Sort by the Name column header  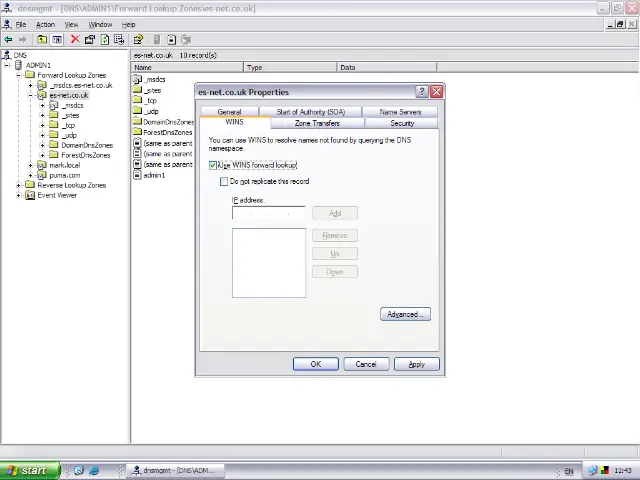click(187, 67)
